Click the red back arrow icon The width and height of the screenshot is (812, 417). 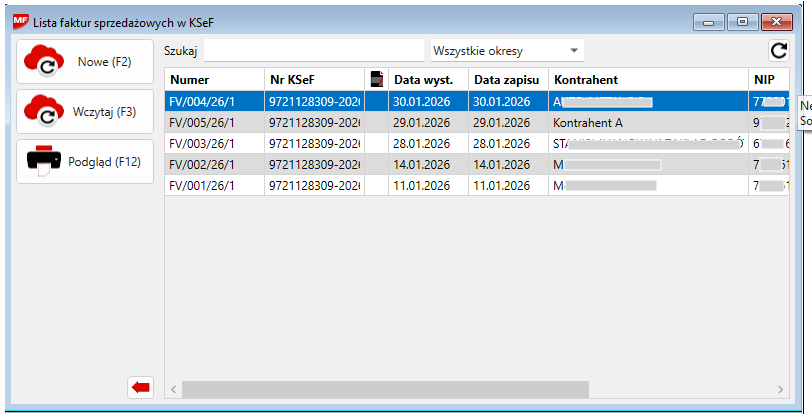coord(141,388)
